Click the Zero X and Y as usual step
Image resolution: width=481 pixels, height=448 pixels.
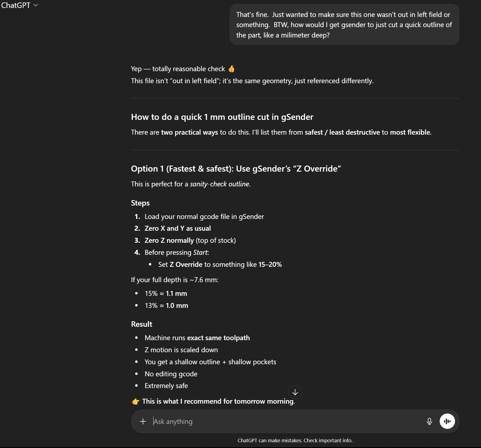pyautogui.click(x=178, y=229)
